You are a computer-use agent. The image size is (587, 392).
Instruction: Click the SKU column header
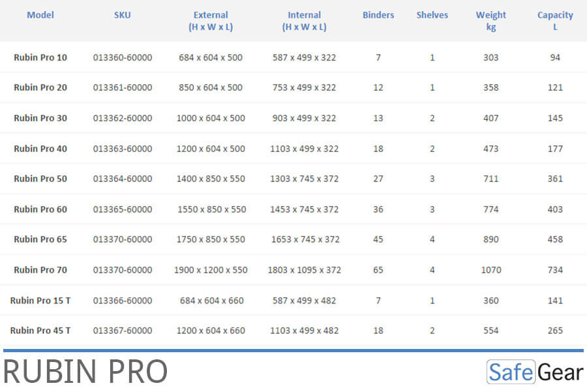coord(123,15)
